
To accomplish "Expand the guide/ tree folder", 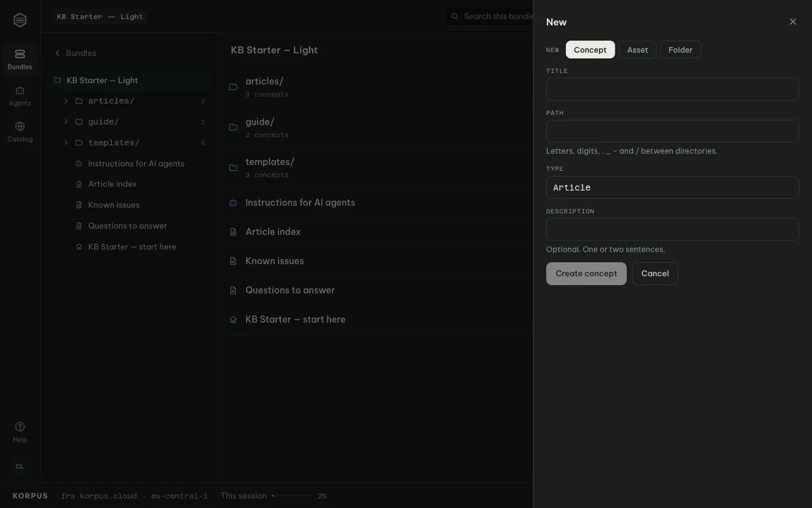I will tap(66, 122).
